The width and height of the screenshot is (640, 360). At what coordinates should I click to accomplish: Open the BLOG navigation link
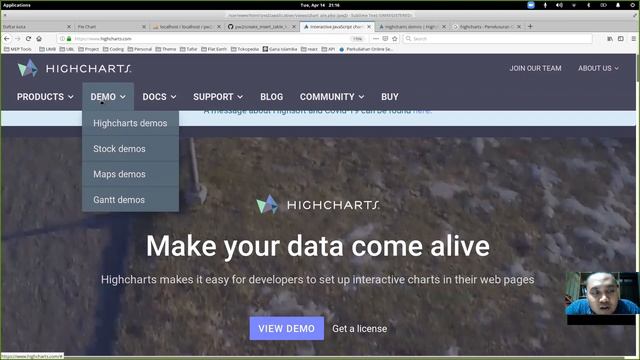(271, 97)
